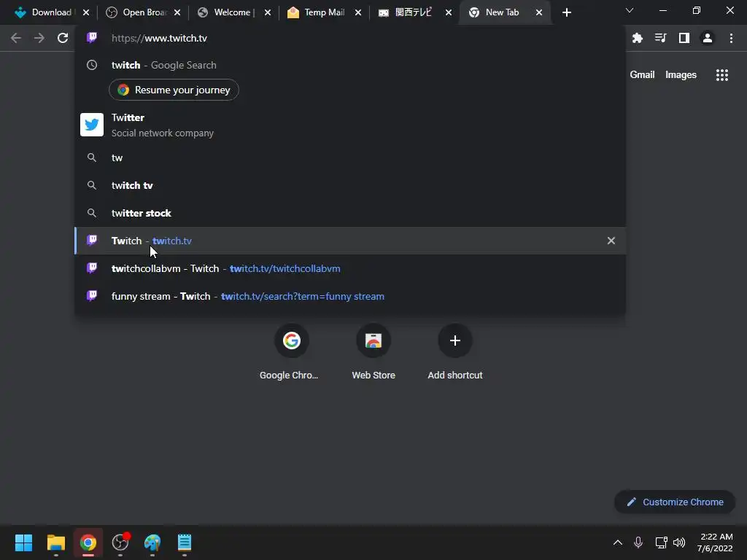
Task: Open OBS Studio from the taskbar
Action: [x=120, y=542]
